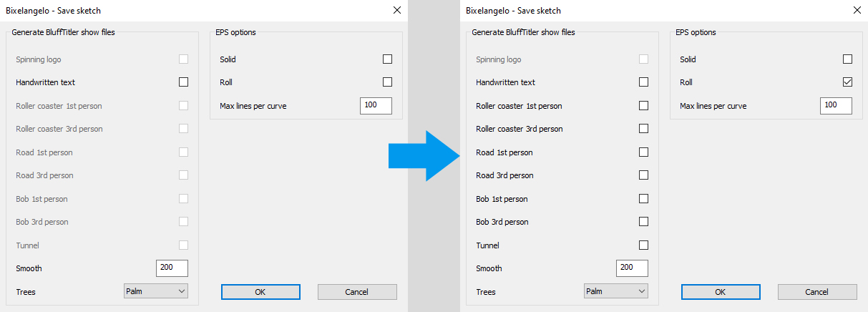
Task: Click Cancel in the right dialog
Action: coord(817,292)
